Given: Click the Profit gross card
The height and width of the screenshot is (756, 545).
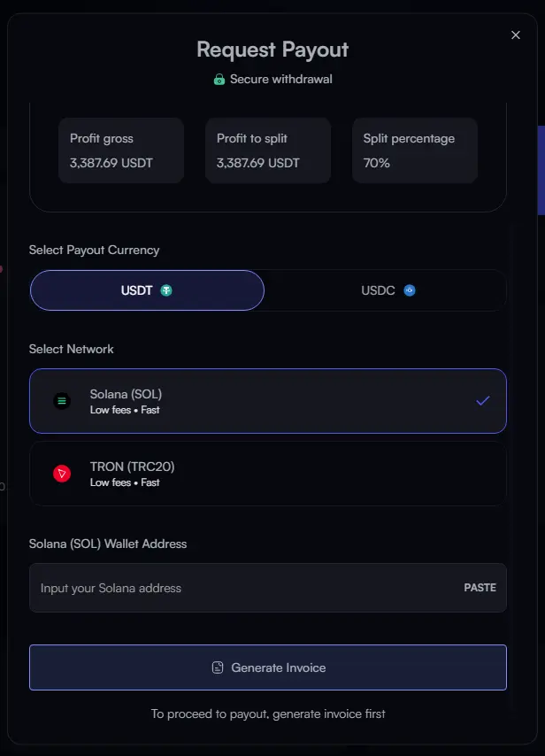Looking at the screenshot, I should (x=121, y=150).
